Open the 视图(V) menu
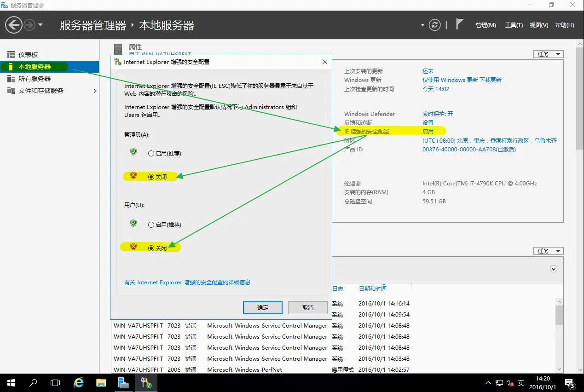 pyautogui.click(x=539, y=25)
